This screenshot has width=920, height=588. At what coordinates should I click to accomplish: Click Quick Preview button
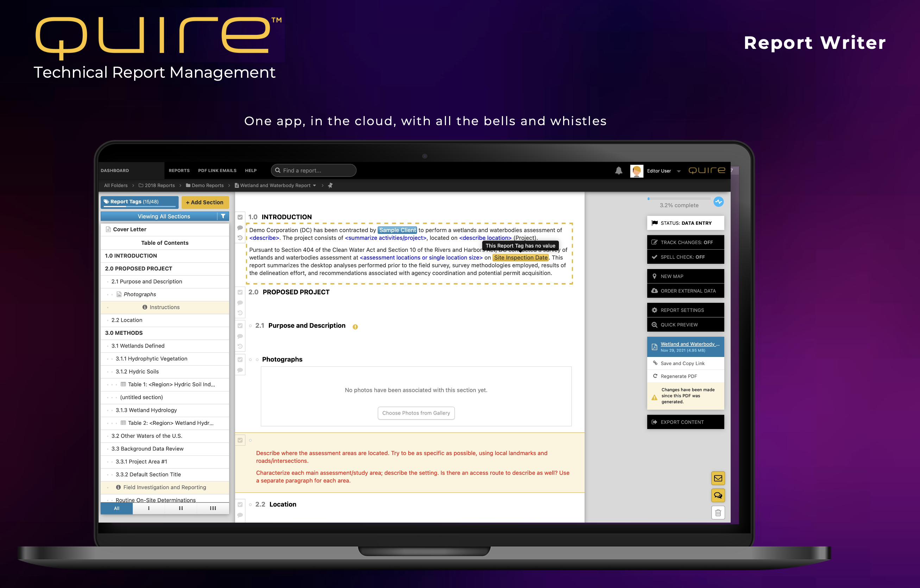point(685,325)
